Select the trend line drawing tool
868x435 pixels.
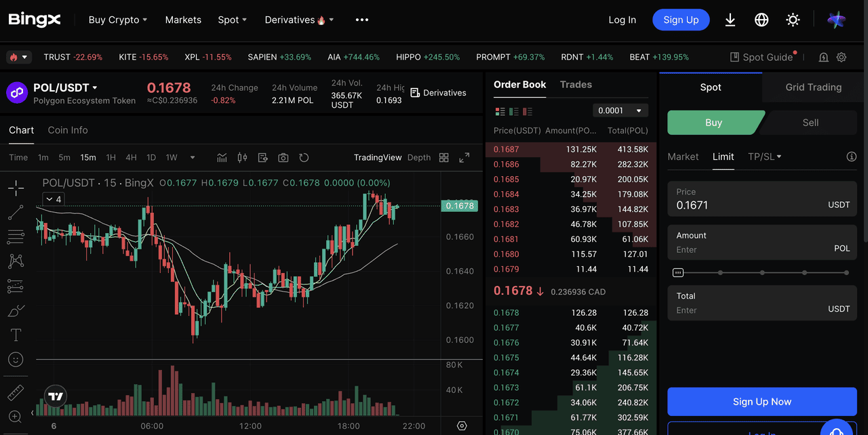(16, 213)
